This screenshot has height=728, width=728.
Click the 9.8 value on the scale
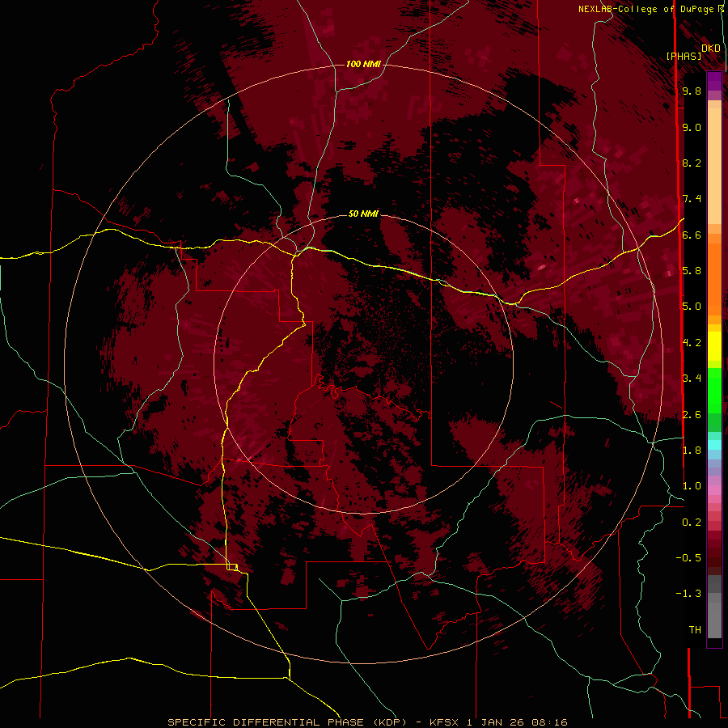click(x=692, y=91)
